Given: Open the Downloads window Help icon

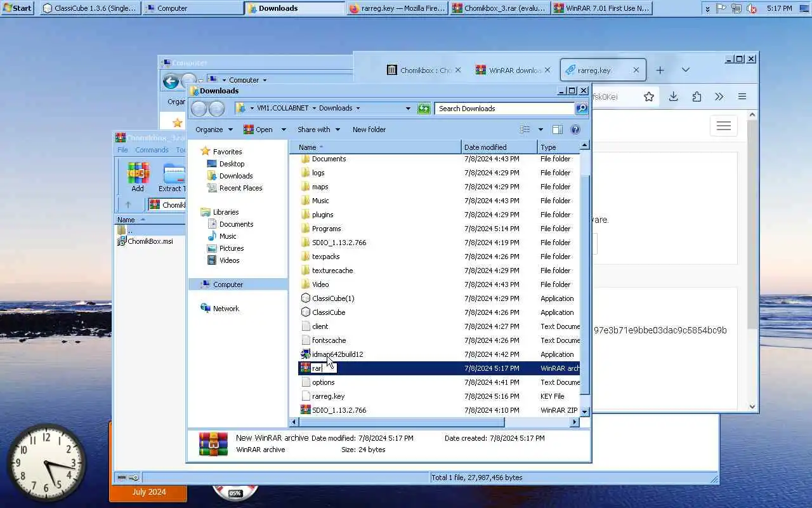Looking at the screenshot, I should (x=575, y=130).
